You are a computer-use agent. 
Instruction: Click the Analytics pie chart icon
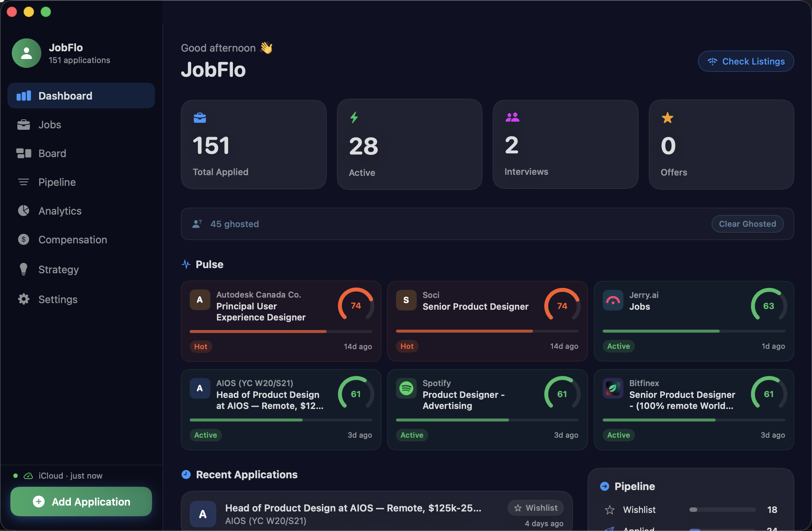(24, 211)
